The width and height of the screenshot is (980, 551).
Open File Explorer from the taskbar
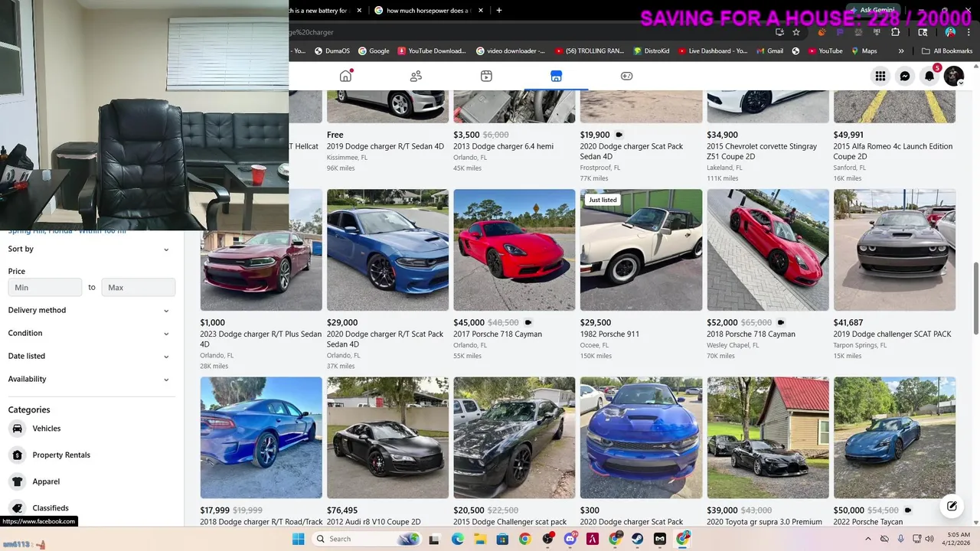[480, 539]
